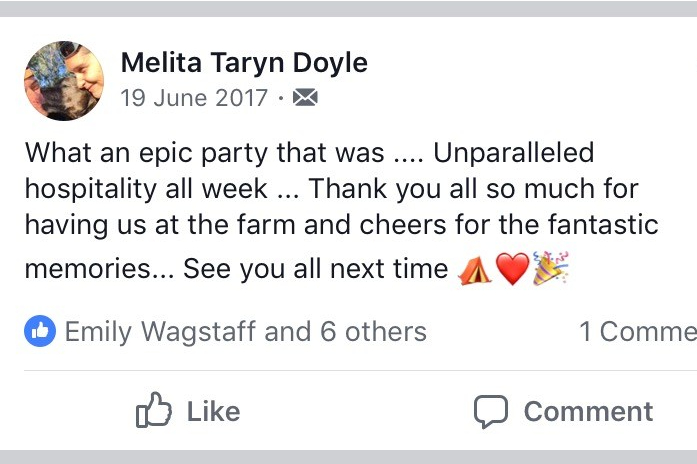
Task: Click the blue like reaction badge
Action: click(40, 332)
